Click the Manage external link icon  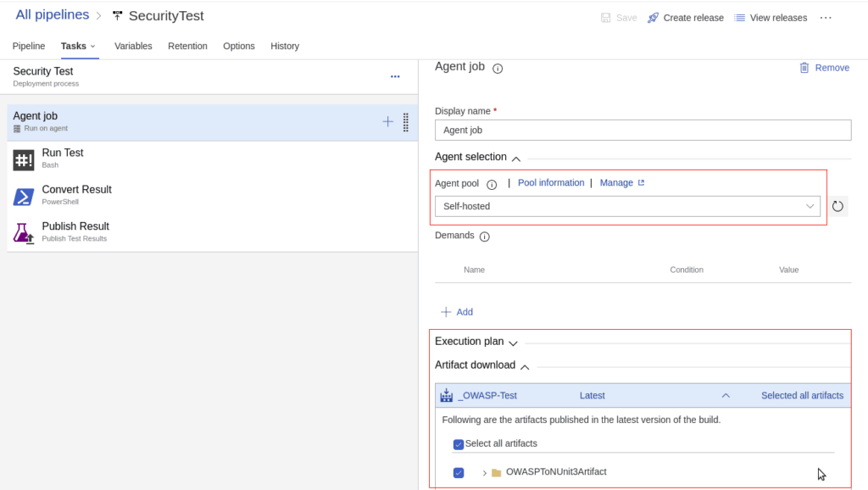pos(641,183)
